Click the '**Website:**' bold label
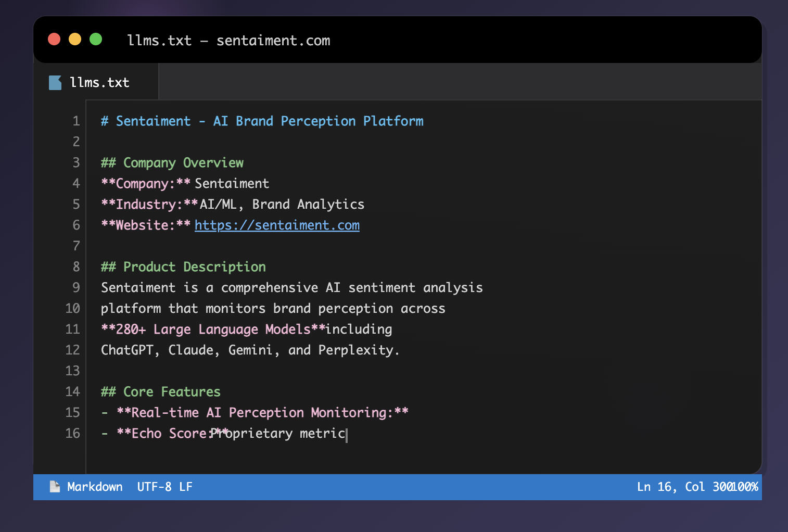The image size is (788, 532). [x=146, y=225]
